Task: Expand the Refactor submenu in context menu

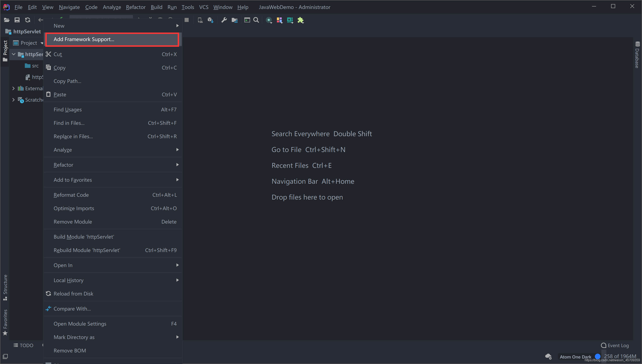Action: (x=113, y=165)
